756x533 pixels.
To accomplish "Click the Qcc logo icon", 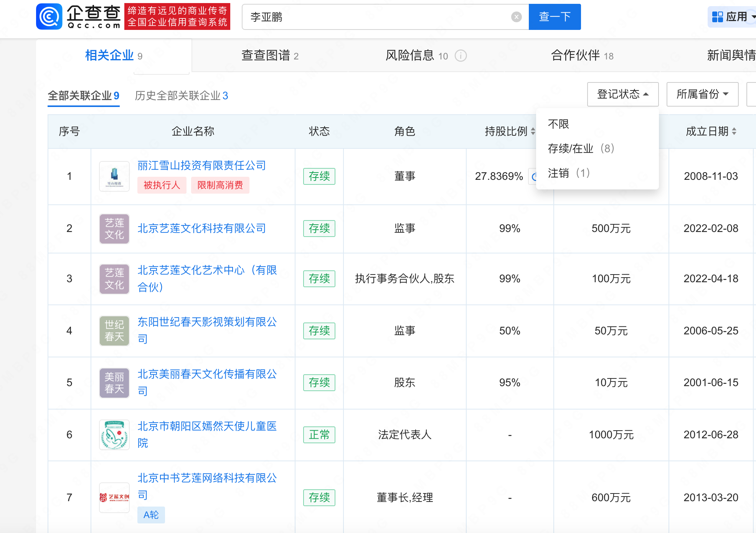I will click(x=49, y=16).
